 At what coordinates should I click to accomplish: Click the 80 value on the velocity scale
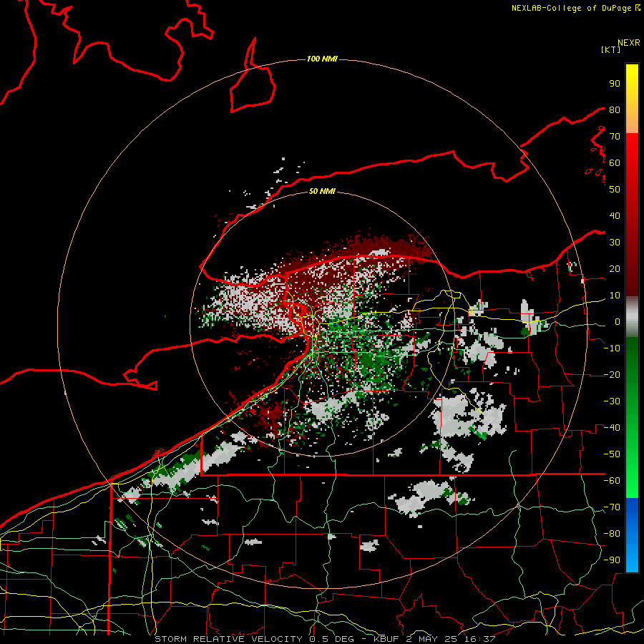tap(615, 109)
